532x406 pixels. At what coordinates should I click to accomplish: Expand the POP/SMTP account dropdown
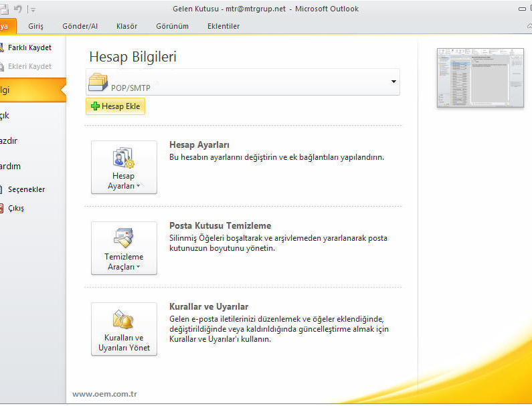click(x=393, y=82)
